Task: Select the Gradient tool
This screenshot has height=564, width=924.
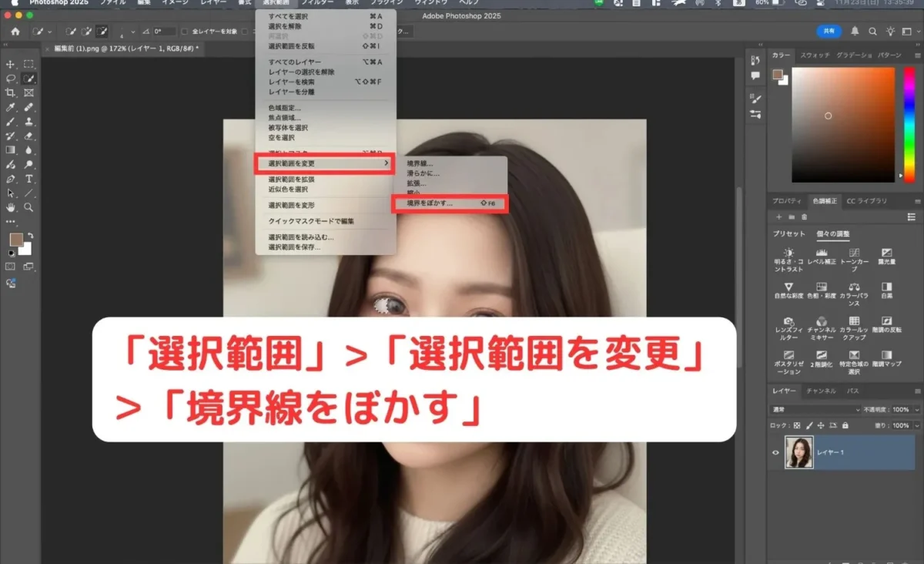Action: pyautogui.click(x=11, y=150)
